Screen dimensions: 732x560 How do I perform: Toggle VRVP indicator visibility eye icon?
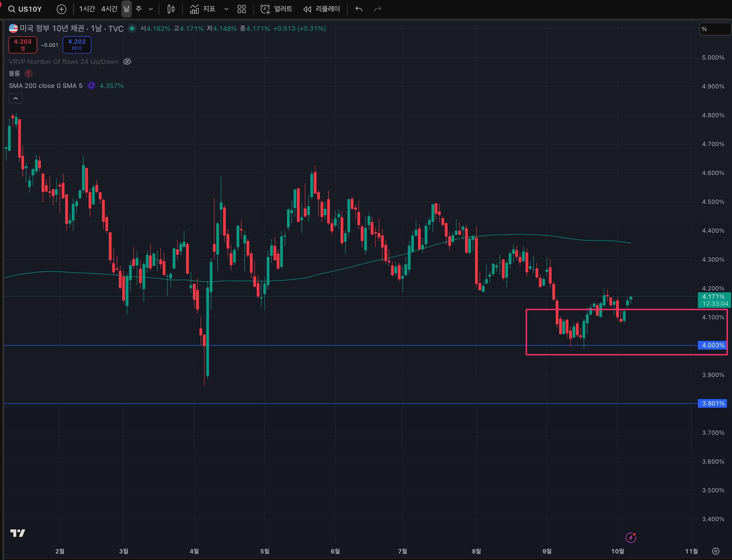[127, 62]
